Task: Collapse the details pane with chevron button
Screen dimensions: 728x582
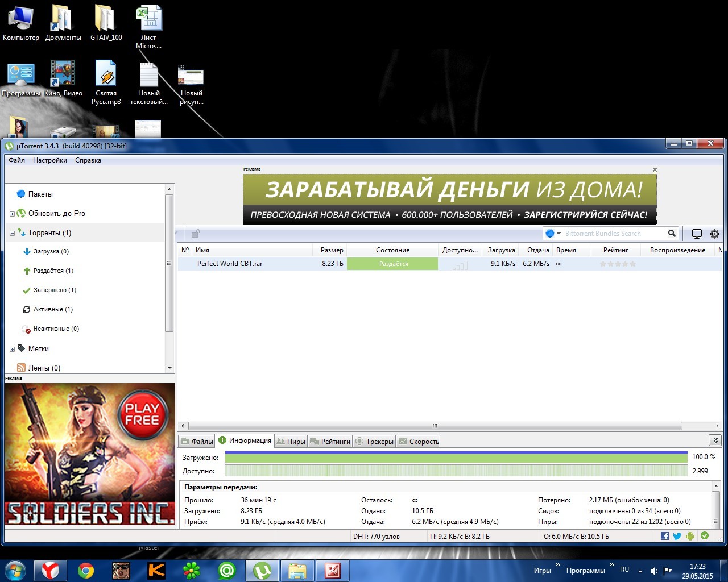Action: 715,440
